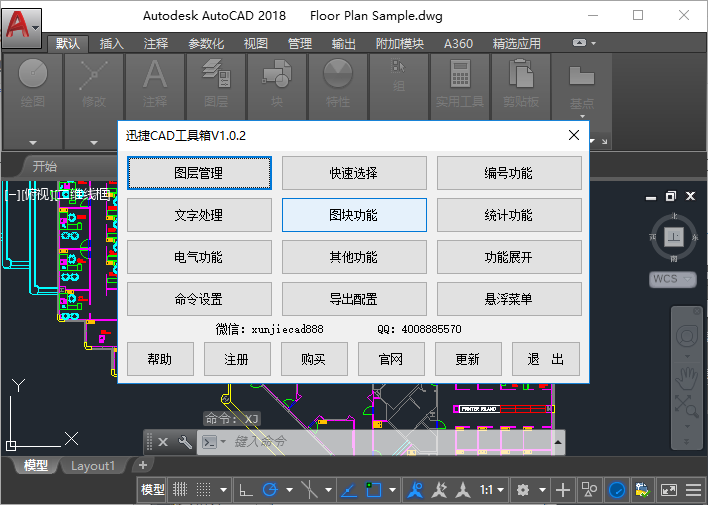
Task: Close the command line with its X icon
Action: click(x=163, y=442)
